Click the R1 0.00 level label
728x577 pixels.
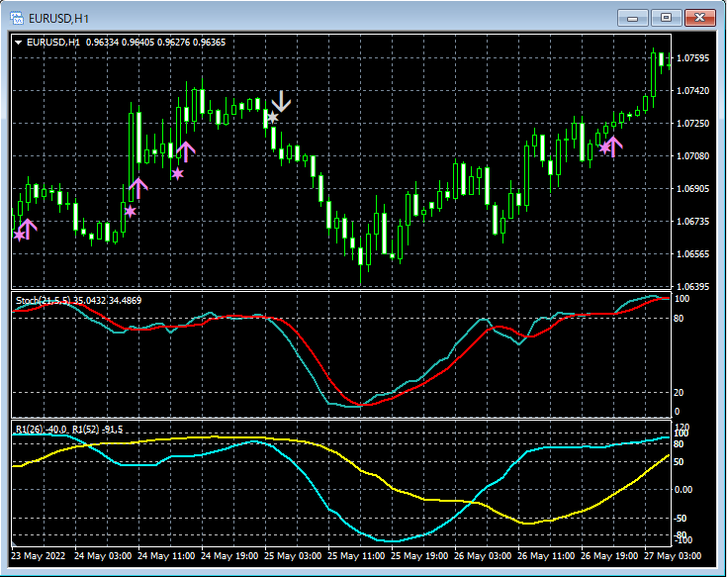[682, 490]
